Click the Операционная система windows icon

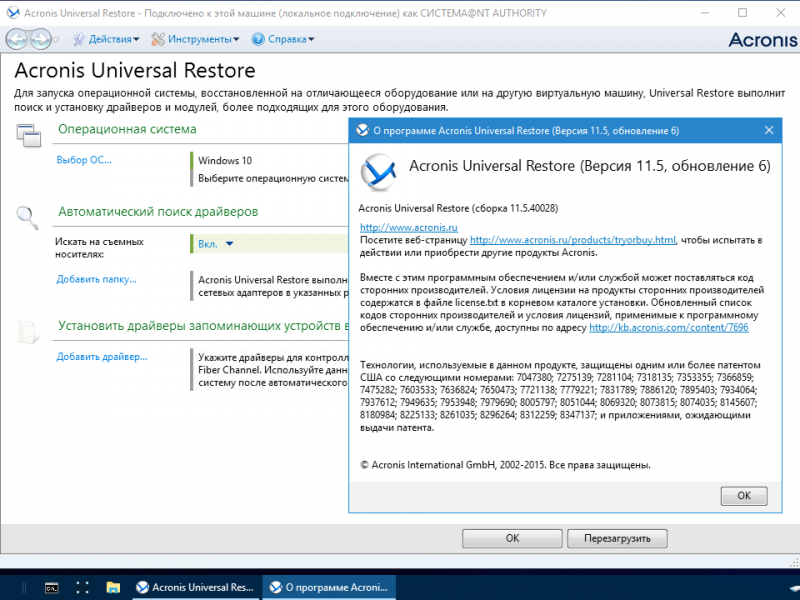[29, 135]
